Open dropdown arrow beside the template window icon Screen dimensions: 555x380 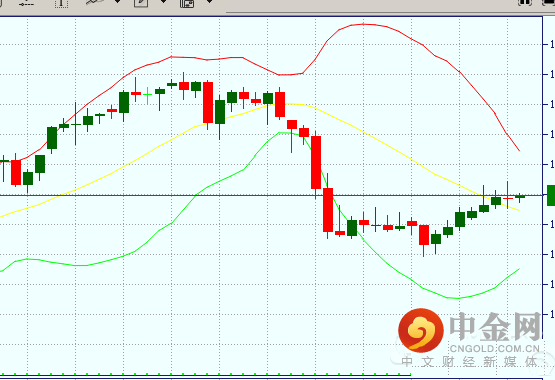point(210,2)
